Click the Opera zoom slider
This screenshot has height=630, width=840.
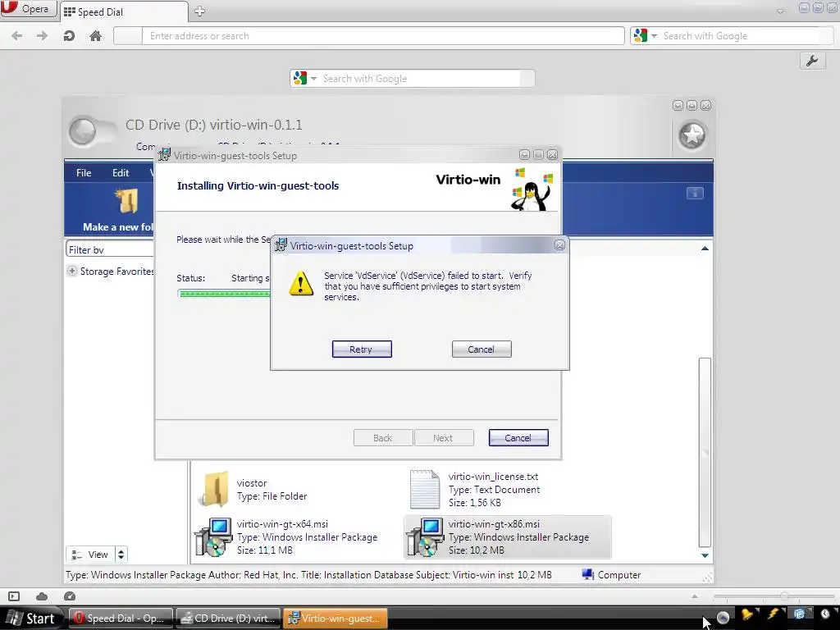click(773, 596)
